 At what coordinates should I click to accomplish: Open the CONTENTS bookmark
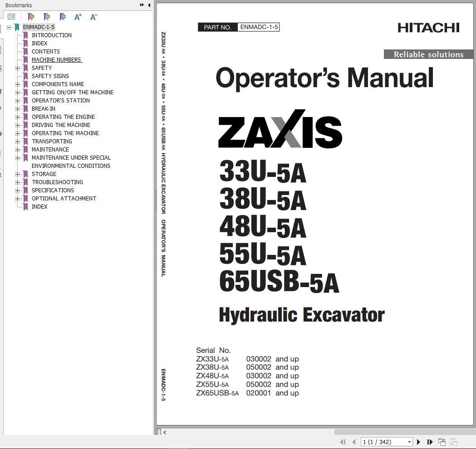point(46,52)
